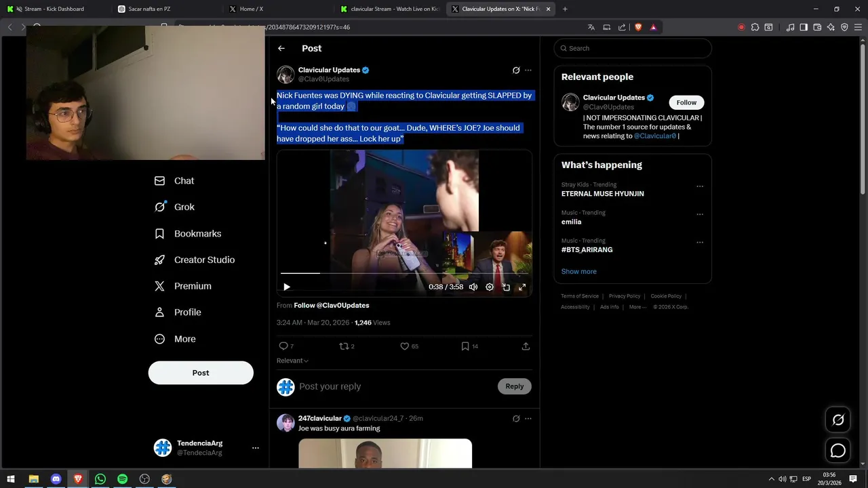Open more options on Clavicular Updates post
The width and height of the screenshot is (868, 488).
[x=528, y=70]
